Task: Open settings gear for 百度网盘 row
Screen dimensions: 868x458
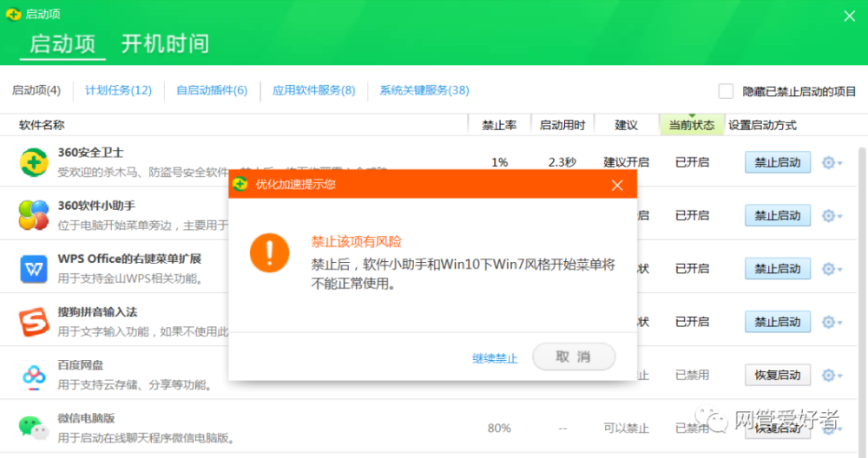Action: pyautogui.click(x=831, y=375)
